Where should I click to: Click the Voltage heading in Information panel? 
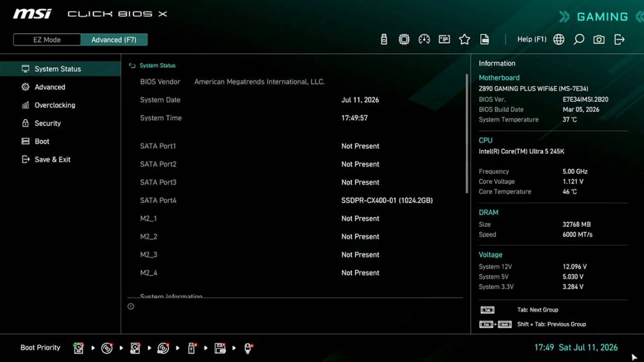tap(491, 255)
